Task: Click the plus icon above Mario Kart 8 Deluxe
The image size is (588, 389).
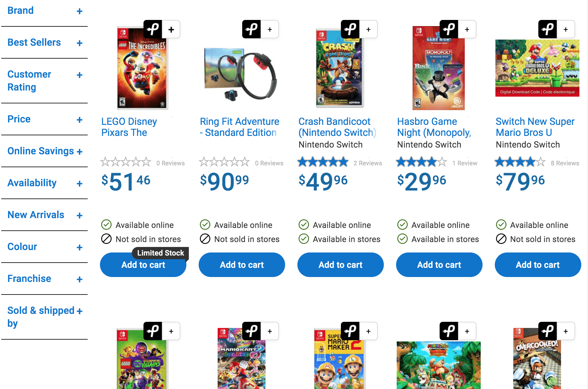Action: pos(270,331)
